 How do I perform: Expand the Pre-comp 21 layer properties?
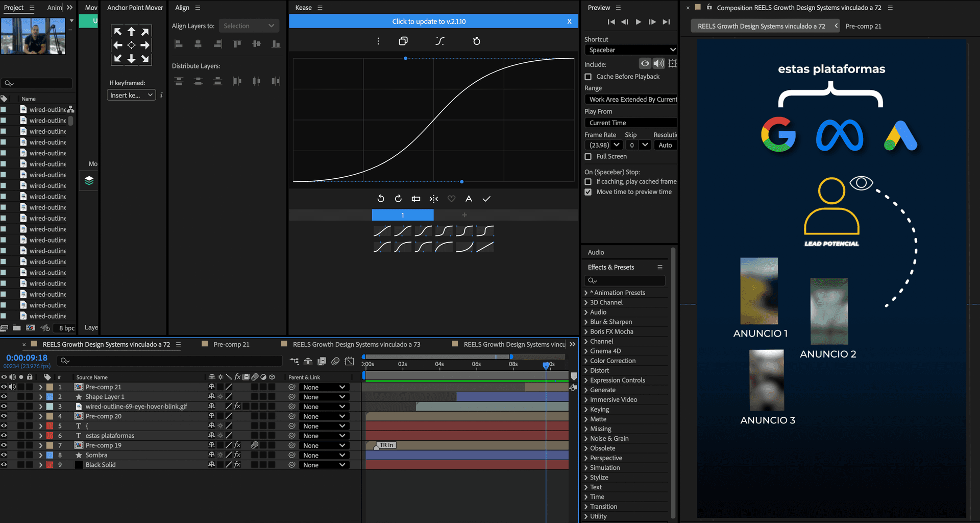coord(40,387)
